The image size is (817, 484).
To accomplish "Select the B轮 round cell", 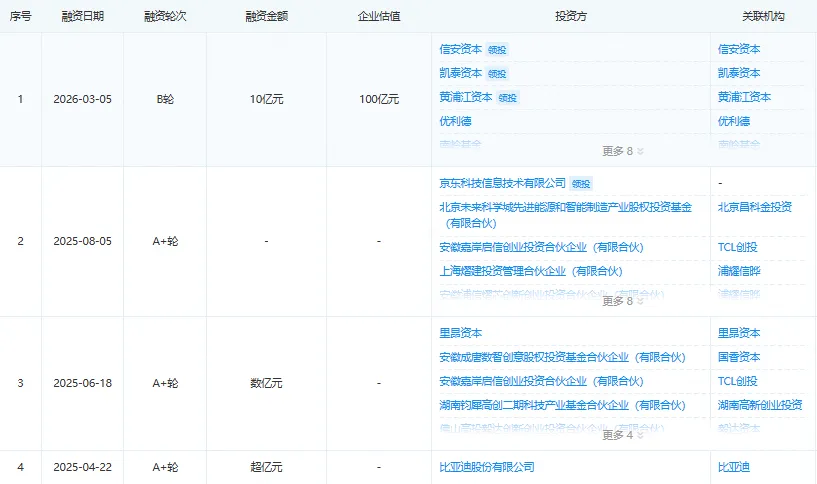I will pos(165,100).
